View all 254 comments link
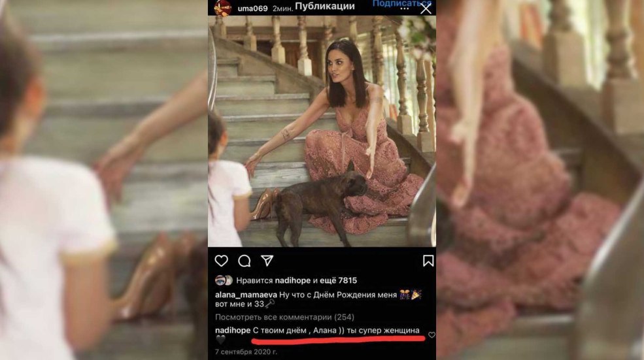 click(284, 317)
